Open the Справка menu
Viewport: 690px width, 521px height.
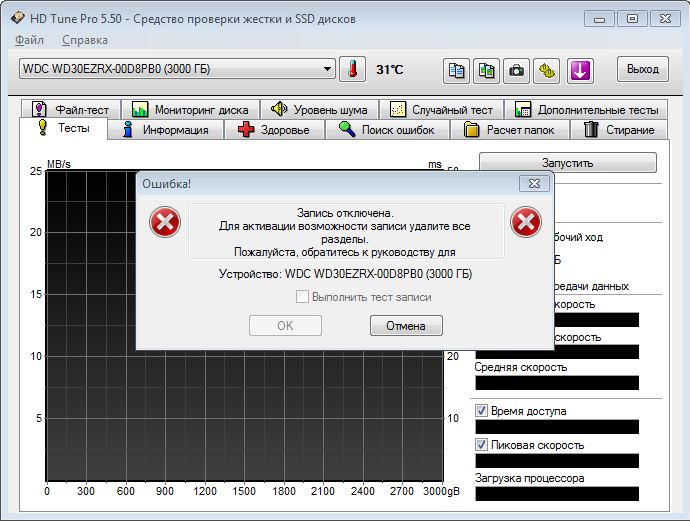tap(84, 40)
